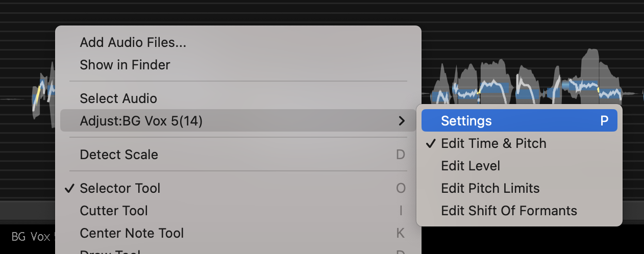Screen dimensions: 644x254
Task: Click the checkmark beside Selector Tool
Action: [x=69, y=188]
